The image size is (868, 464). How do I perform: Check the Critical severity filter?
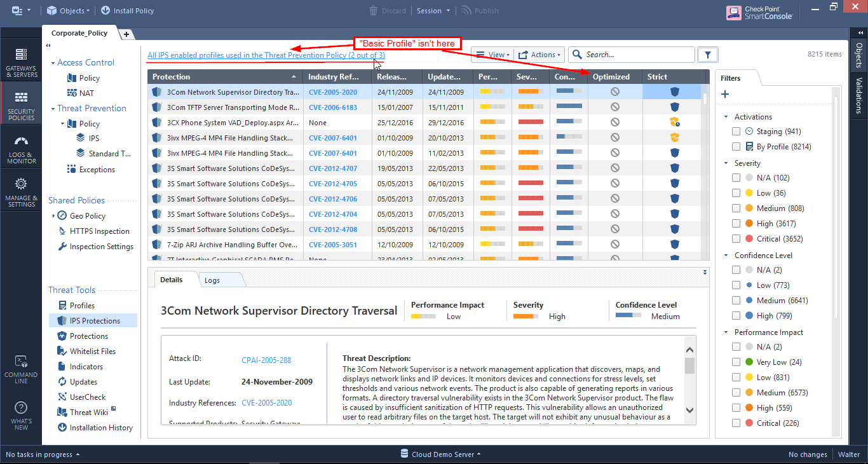click(736, 238)
